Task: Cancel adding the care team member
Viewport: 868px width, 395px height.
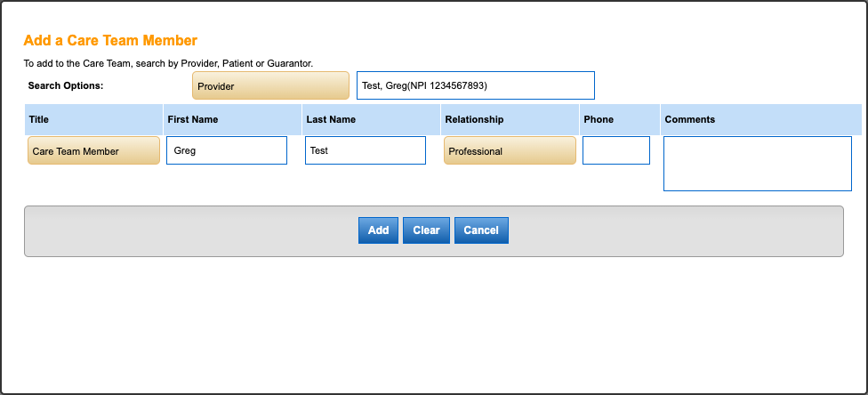Action: coord(481,230)
